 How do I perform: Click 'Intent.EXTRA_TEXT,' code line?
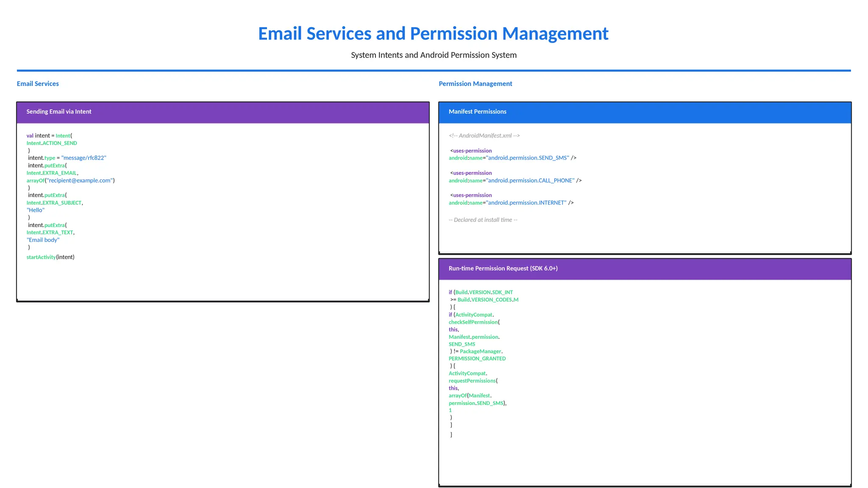point(51,232)
